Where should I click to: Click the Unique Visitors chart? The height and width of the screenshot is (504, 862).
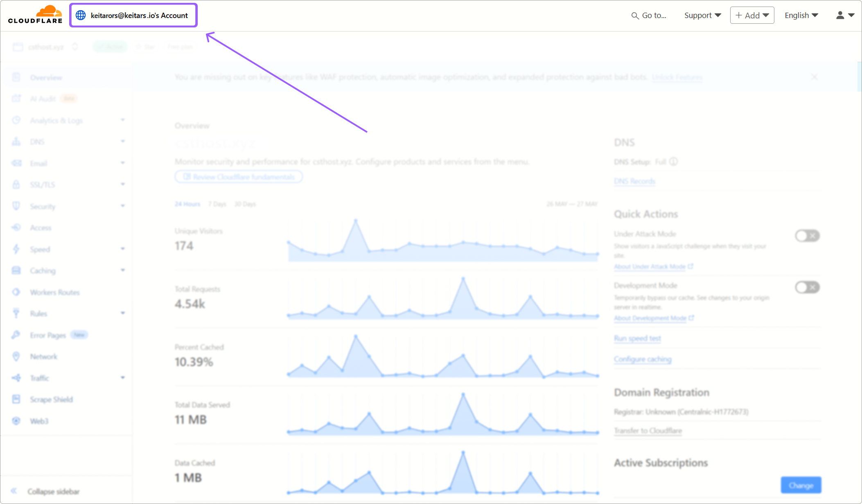(x=443, y=241)
